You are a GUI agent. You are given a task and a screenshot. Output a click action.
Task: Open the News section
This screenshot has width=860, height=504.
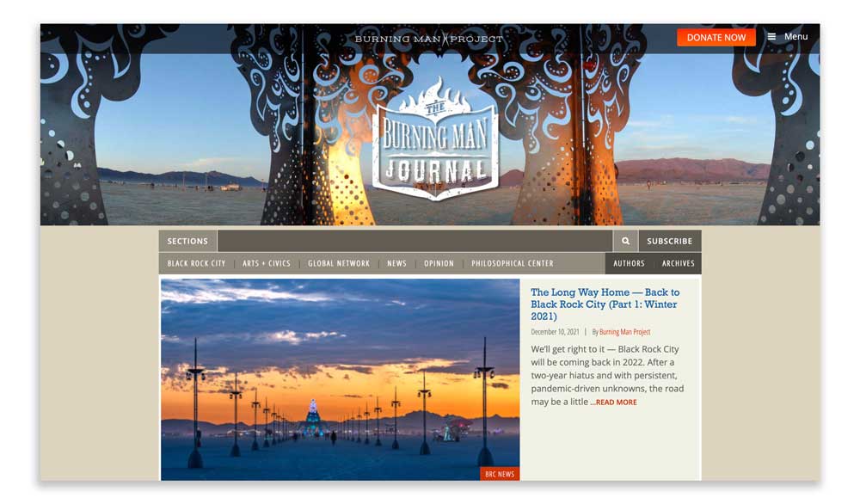pyautogui.click(x=396, y=263)
